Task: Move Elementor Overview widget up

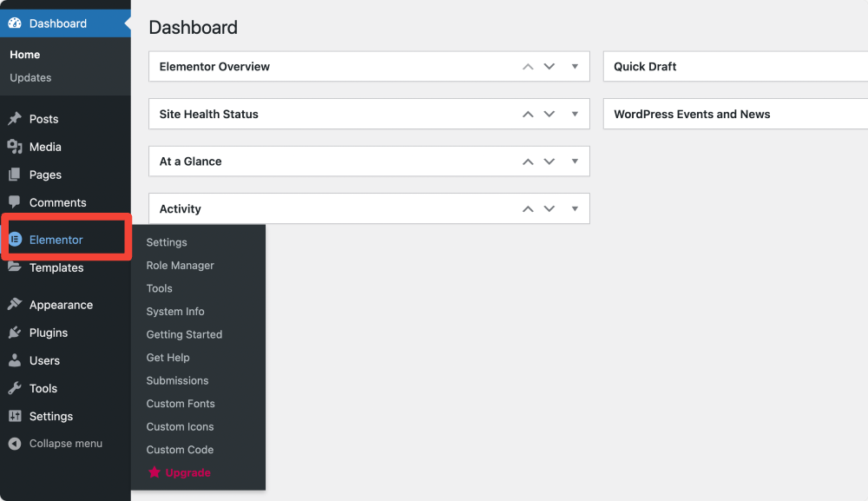Action: (528, 67)
